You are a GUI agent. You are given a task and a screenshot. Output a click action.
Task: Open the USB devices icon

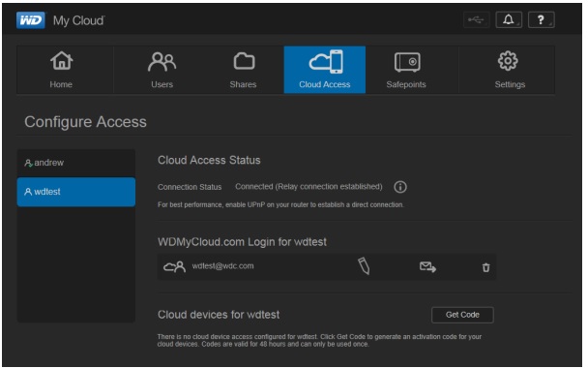(x=476, y=20)
